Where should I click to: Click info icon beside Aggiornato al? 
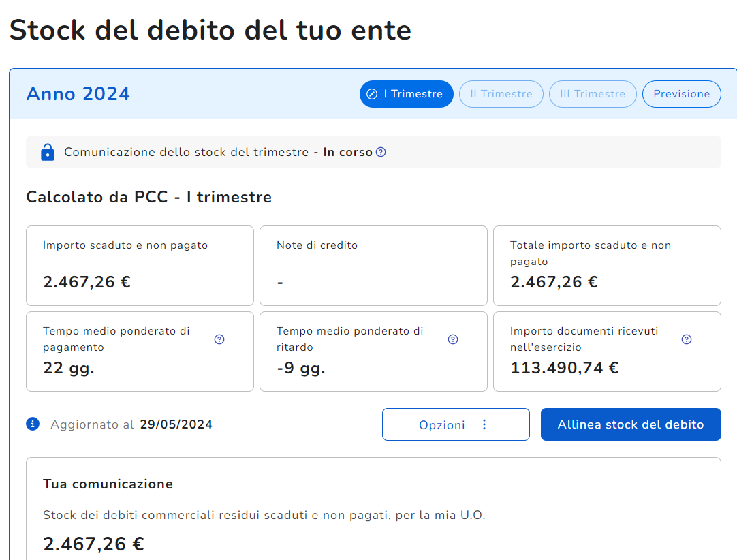point(33,424)
